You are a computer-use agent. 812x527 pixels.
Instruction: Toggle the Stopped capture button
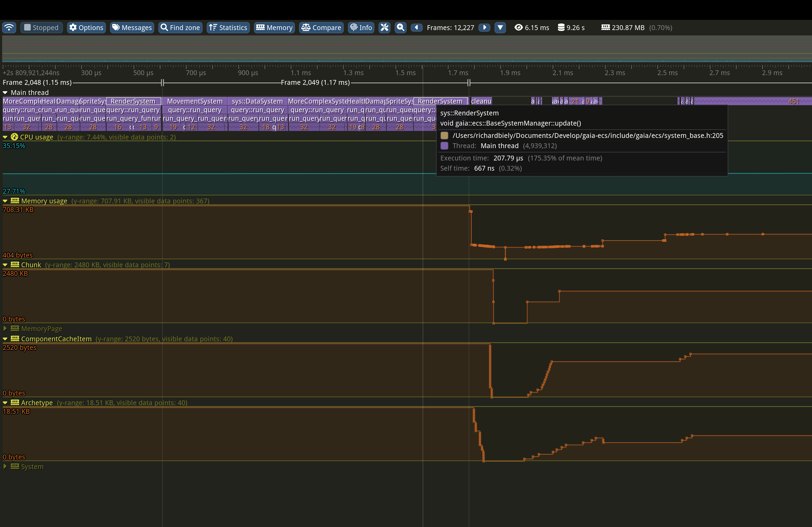coord(41,28)
